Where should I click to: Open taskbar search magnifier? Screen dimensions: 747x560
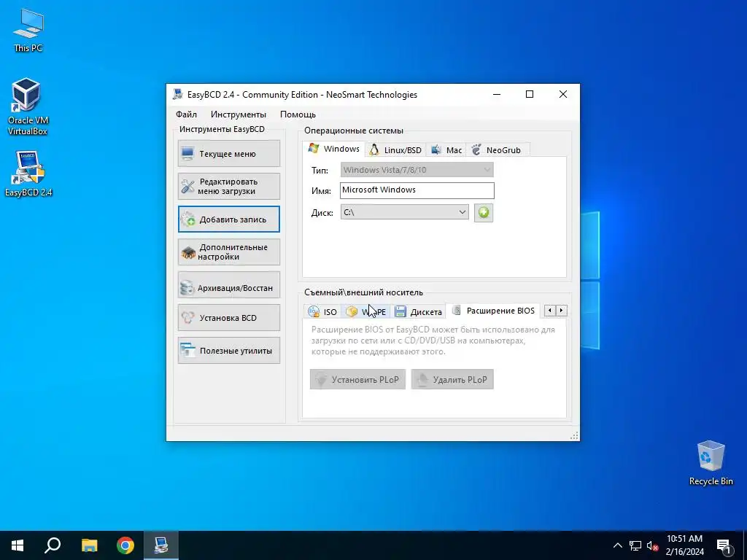coord(53,545)
